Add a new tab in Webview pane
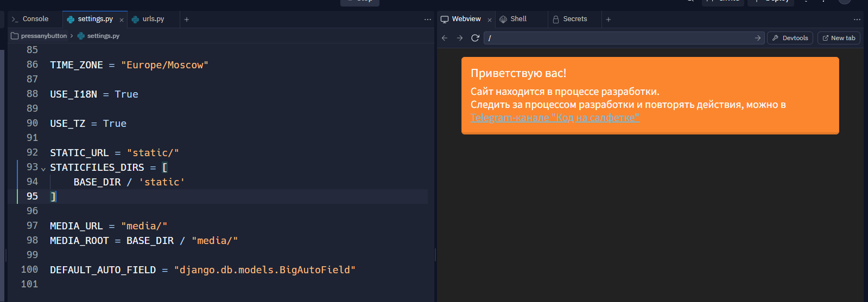The height and width of the screenshot is (302, 868). coord(609,20)
